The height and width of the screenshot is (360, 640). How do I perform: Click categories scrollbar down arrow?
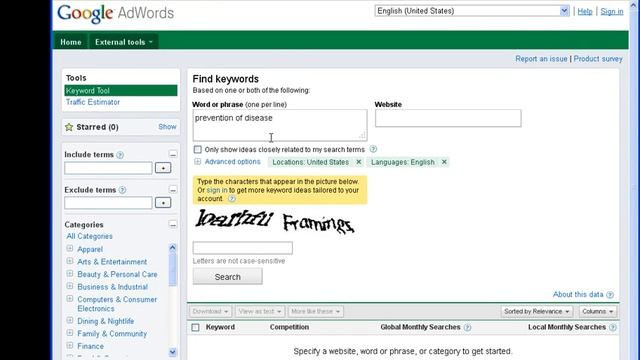[x=173, y=352]
